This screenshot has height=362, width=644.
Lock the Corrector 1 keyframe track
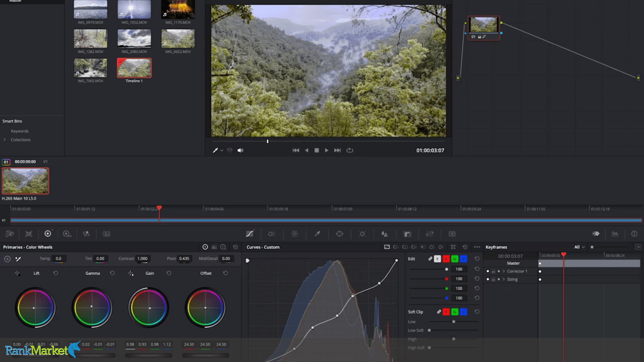pos(493,271)
